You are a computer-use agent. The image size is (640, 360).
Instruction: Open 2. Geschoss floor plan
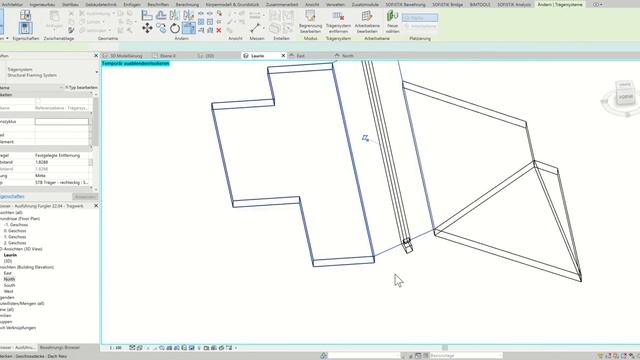click(x=15, y=243)
